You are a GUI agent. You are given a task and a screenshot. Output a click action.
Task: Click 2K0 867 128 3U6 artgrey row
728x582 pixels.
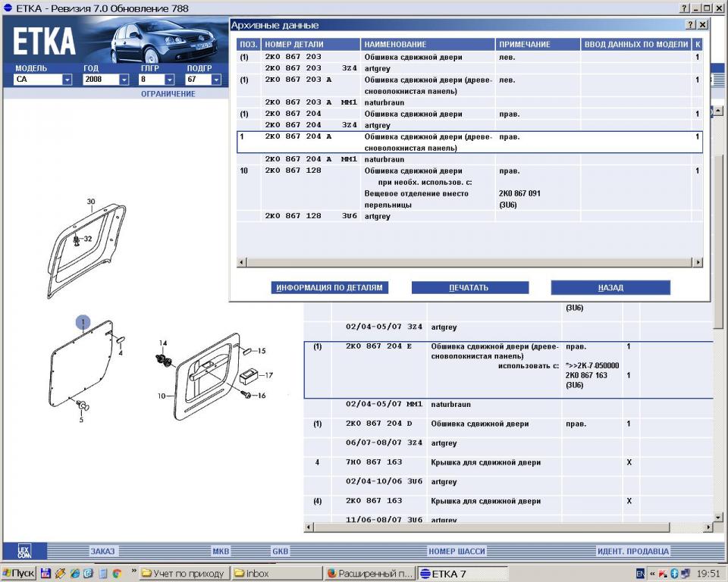pyautogui.click(x=469, y=216)
